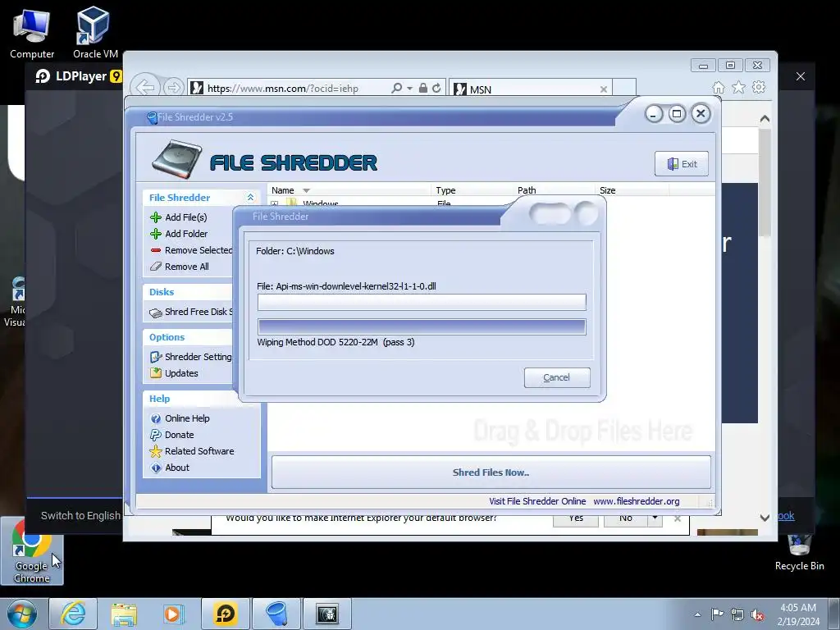The height and width of the screenshot is (630, 840).
Task: Open the Windows Start menu
Action: [22, 614]
